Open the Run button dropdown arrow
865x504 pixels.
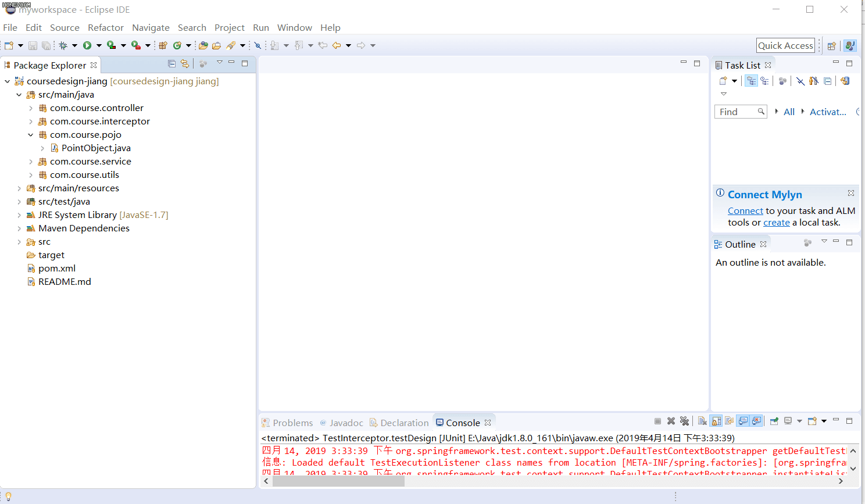[99, 45]
